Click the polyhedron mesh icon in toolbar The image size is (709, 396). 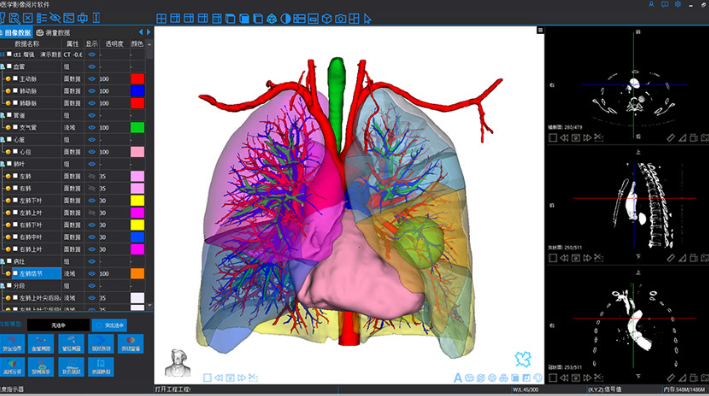(271, 19)
